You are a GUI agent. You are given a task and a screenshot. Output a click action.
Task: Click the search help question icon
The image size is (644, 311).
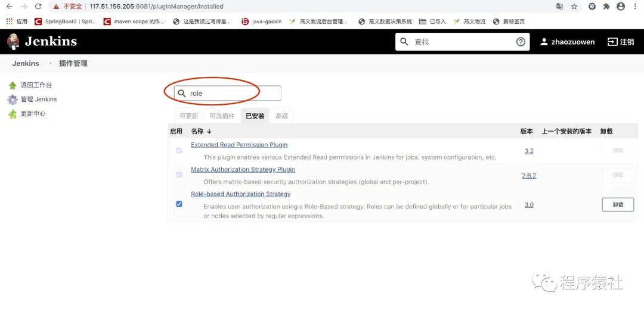(521, 42)
